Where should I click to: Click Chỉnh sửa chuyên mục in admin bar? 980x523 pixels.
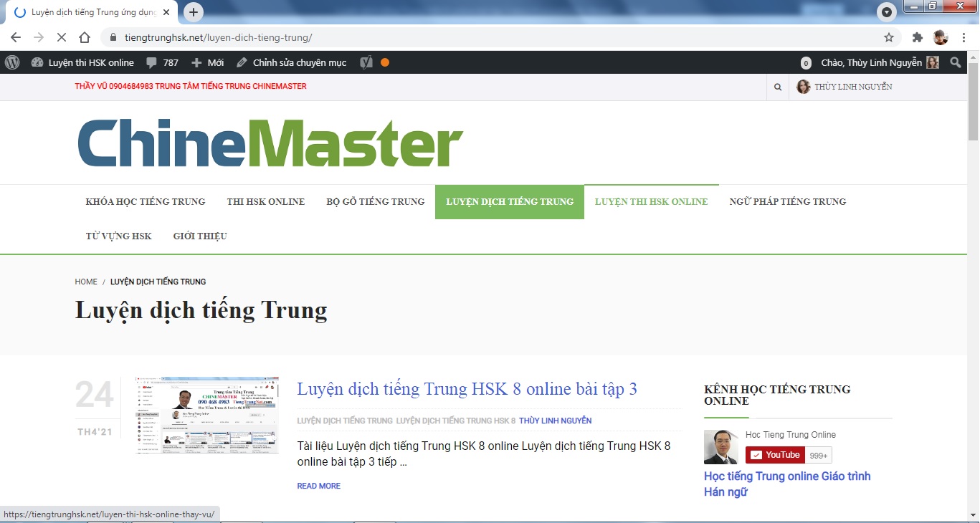(292, 62)
